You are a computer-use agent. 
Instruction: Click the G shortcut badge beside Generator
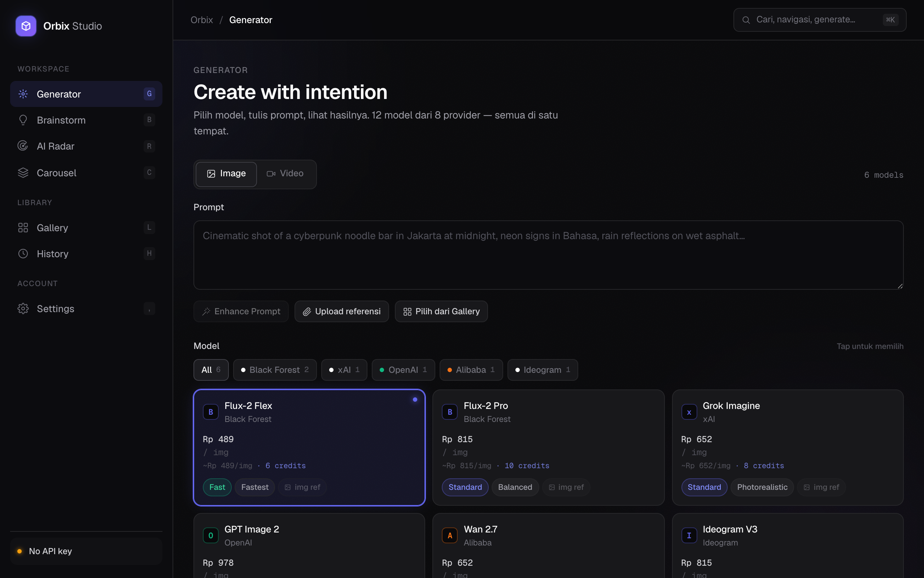149,94
